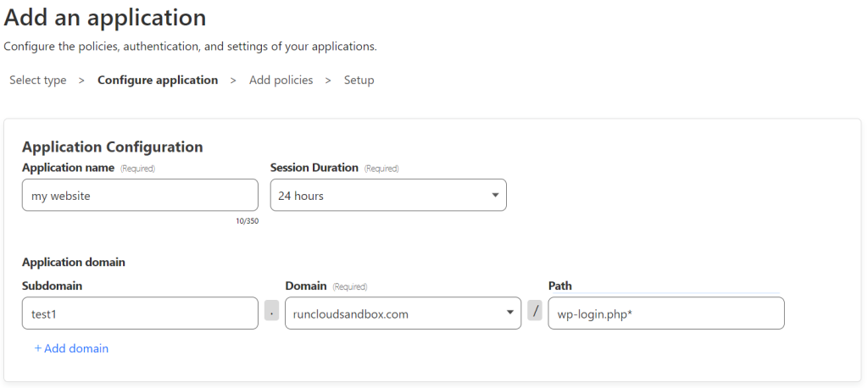Image resolution: width=868 pixels, height=388 pixels.
Task: Open the Configure application step
Action: (x=158, y=80)
